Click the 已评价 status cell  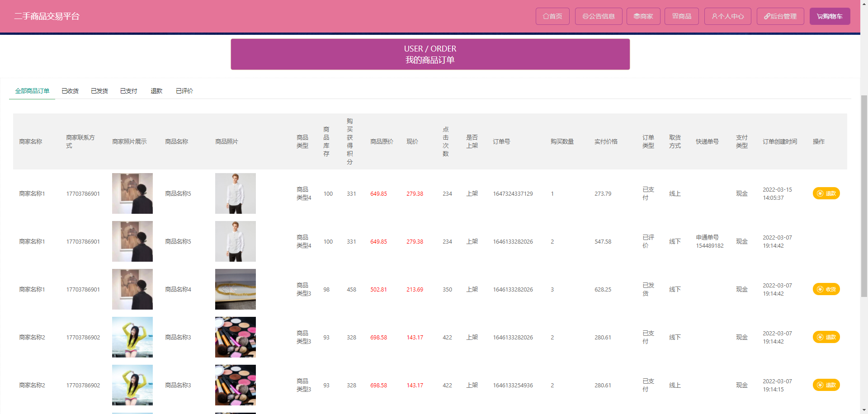click(x=648, y=241)
